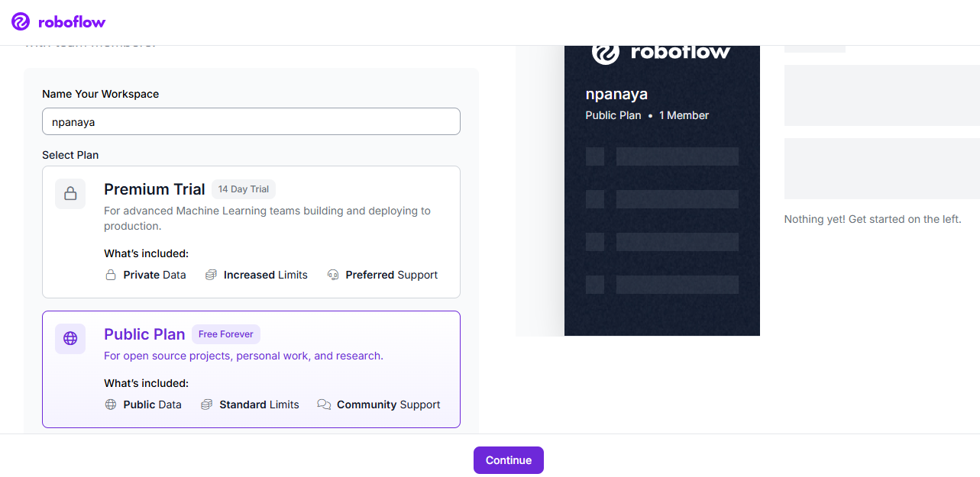This screenshot has width=980, height=477.
Task: Click the Public Plan • 1 Member text
Action: tap(647, 115)
